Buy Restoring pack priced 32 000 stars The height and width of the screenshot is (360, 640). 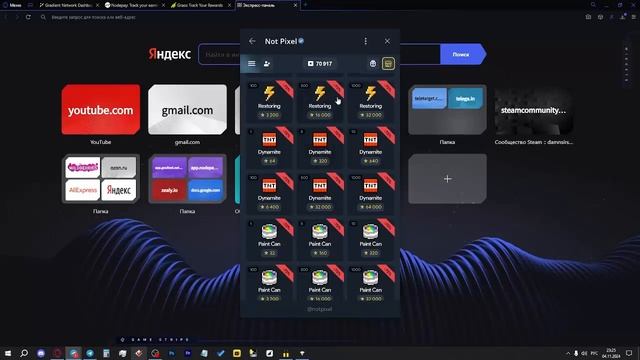[371, 101]
